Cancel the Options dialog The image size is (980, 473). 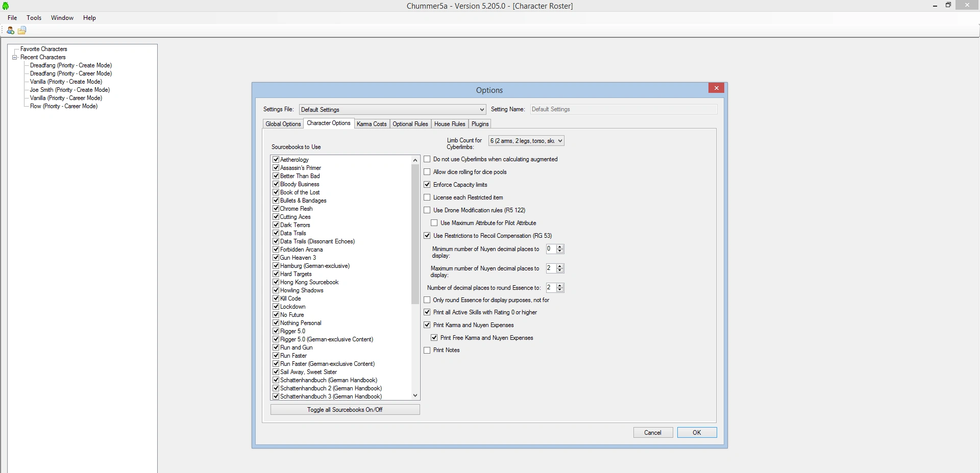point(653,433)
